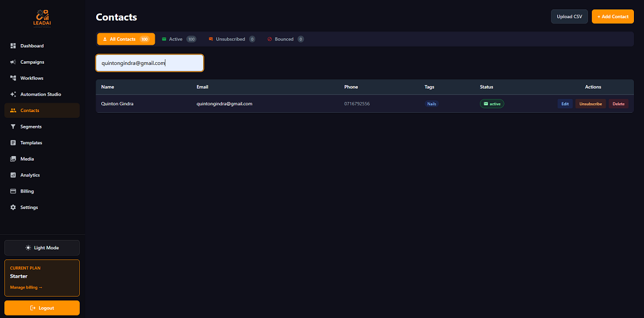This screenshot has height=318, width=644.
Task: Click the Email column header
Action: tap(203, 87)
